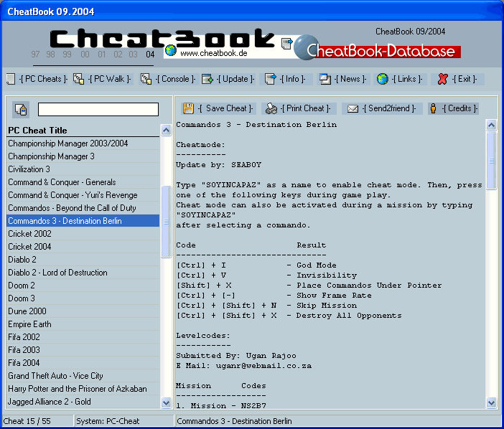Select year 00 in the year strip
The width and height of the screenshot is (504, 429).
click(x=85, y=55)
